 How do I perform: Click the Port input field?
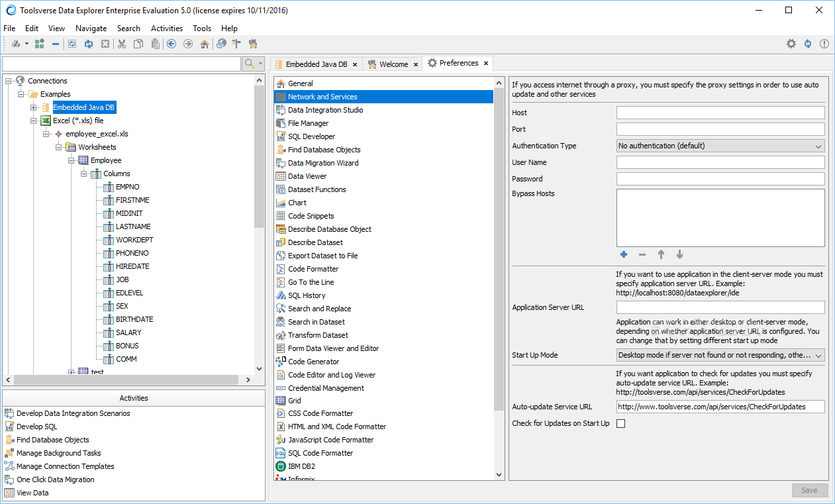(720, 129)
